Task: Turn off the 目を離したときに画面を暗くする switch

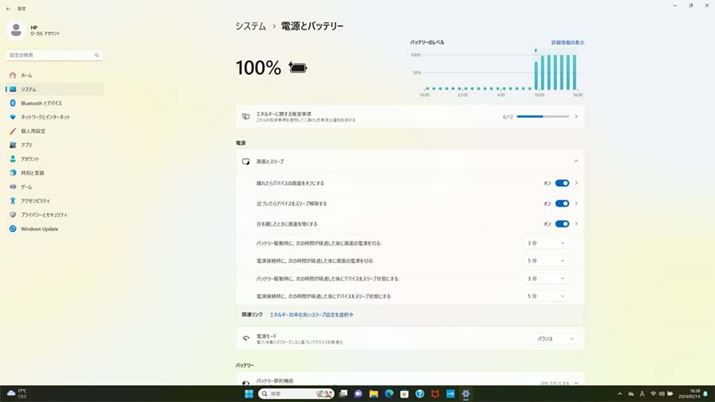Action: pyautogui.click(x=561, y=224)
